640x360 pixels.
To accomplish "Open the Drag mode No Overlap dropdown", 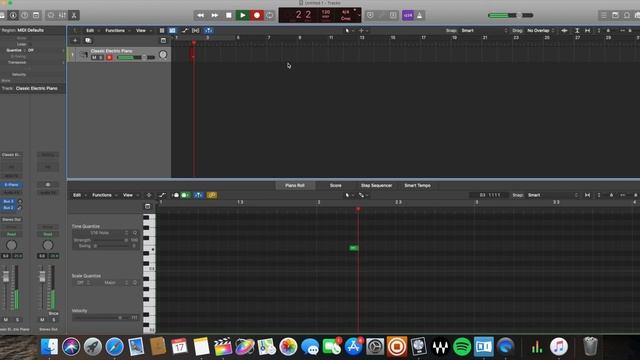I will tap(540, 31).
